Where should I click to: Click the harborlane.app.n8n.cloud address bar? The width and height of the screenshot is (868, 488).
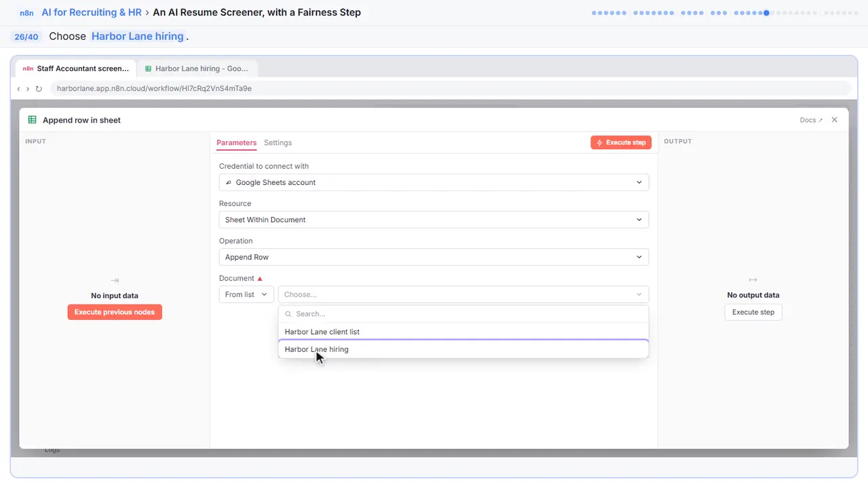pos(450,88)
